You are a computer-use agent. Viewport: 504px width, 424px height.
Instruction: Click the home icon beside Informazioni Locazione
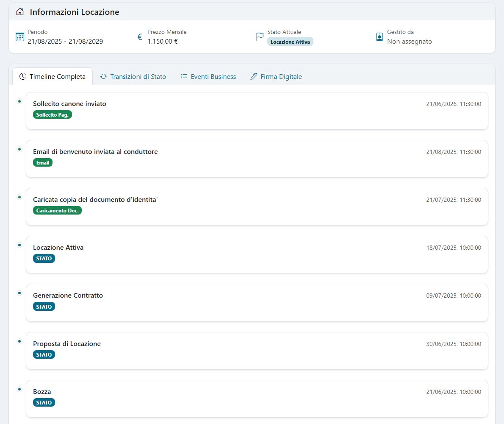pos(20,12)
